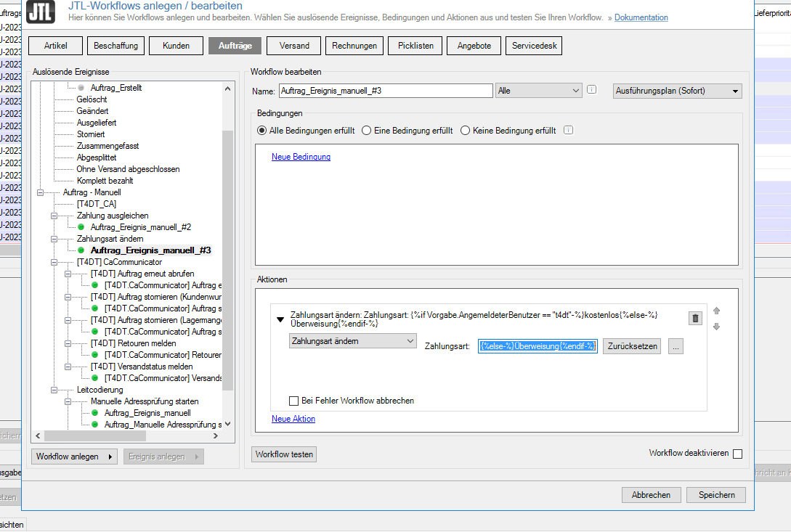Collapse the [T4DT] CaCommunicator tree node
791x532 pixels.
[x=54, y=262]
